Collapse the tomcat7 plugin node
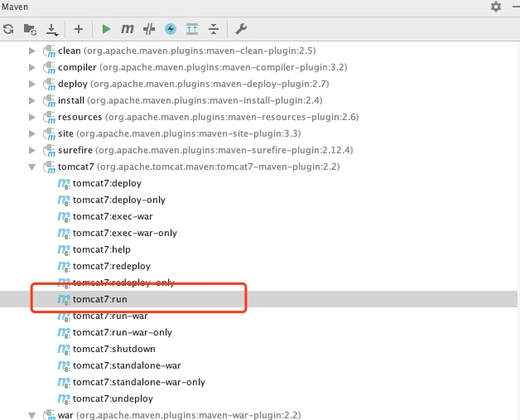 [x=32, y=167]
